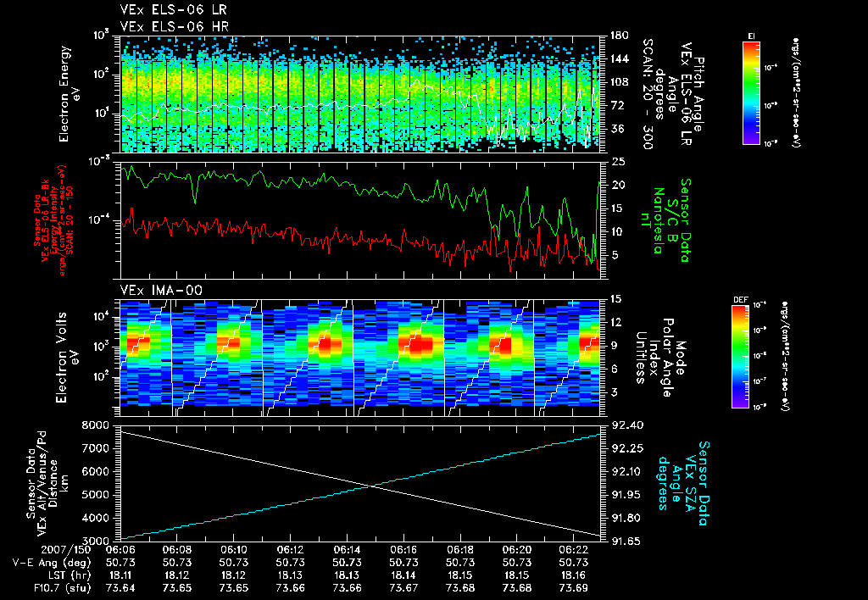Click the LST value 18.11
The height and width of the screenshot is (600, 868).
pyautogui.click(x=120, y=575)
